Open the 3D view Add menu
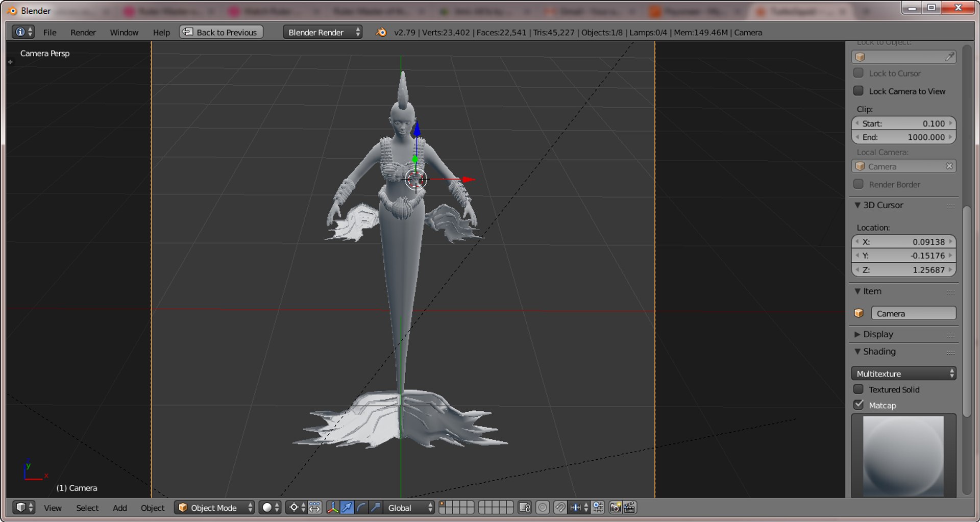The image size is (980, 522). (x=120, y=508)
